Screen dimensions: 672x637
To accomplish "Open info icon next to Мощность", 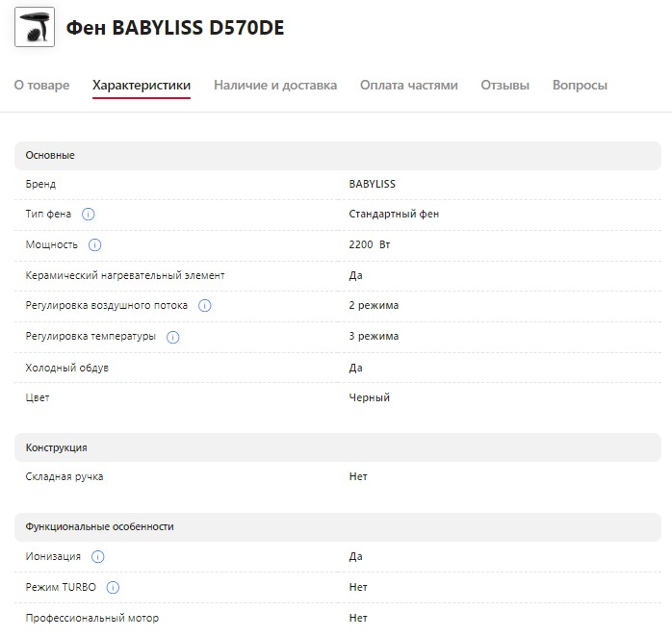I will coord(94,244).
